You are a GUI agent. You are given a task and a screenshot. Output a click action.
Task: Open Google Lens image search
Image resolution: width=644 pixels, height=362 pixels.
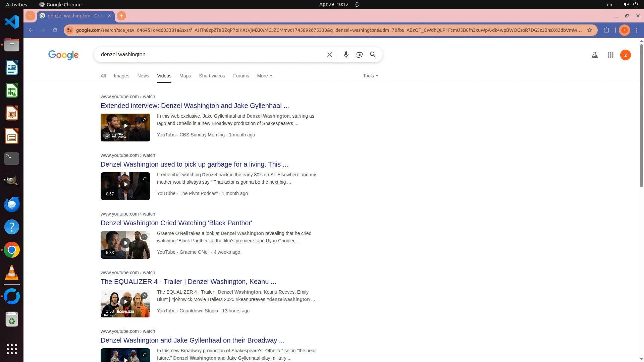tap(359, 55)
